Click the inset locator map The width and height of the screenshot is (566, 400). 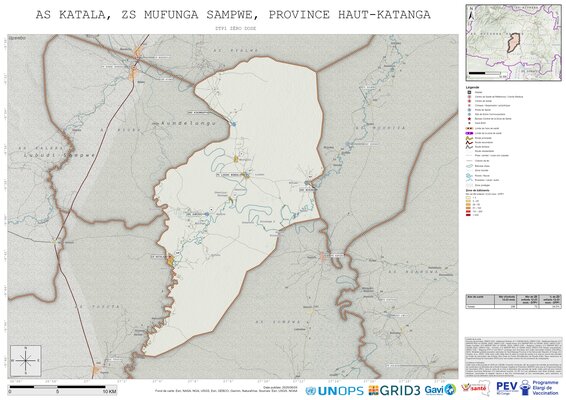pyautogui.click(x=513, y=43)
